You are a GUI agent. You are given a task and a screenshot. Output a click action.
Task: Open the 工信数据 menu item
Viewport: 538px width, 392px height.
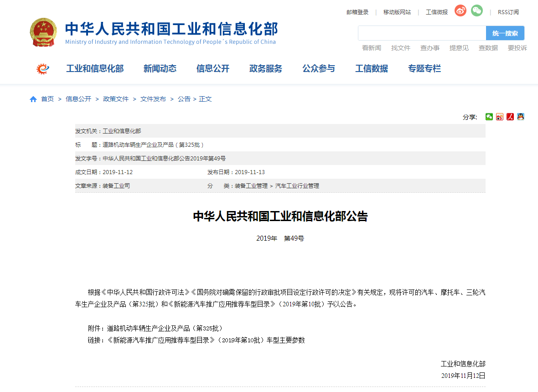[371, 68]
